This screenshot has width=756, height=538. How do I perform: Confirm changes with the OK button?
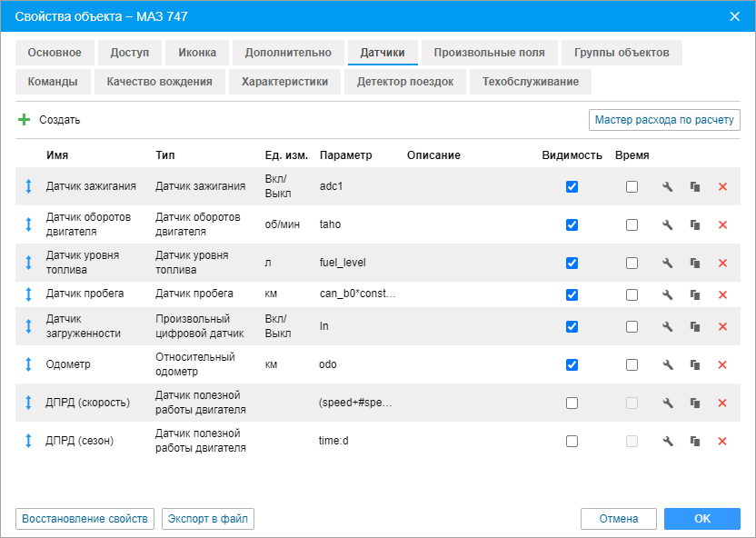(x=702, y=519)
